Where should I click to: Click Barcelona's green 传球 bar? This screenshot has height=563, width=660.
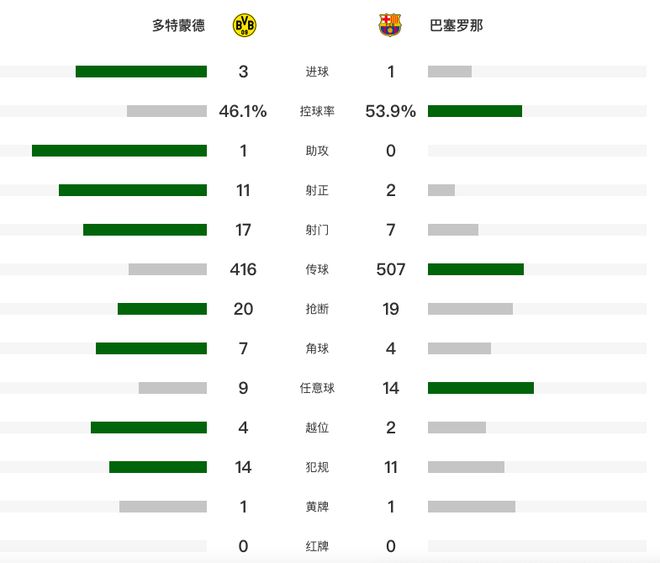coord(476,269)
